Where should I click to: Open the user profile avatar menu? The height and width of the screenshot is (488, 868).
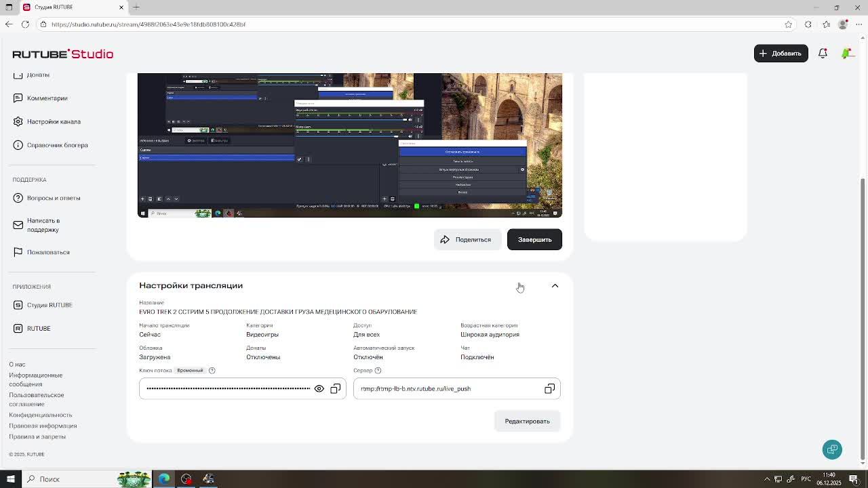click(x=847, y=54)
